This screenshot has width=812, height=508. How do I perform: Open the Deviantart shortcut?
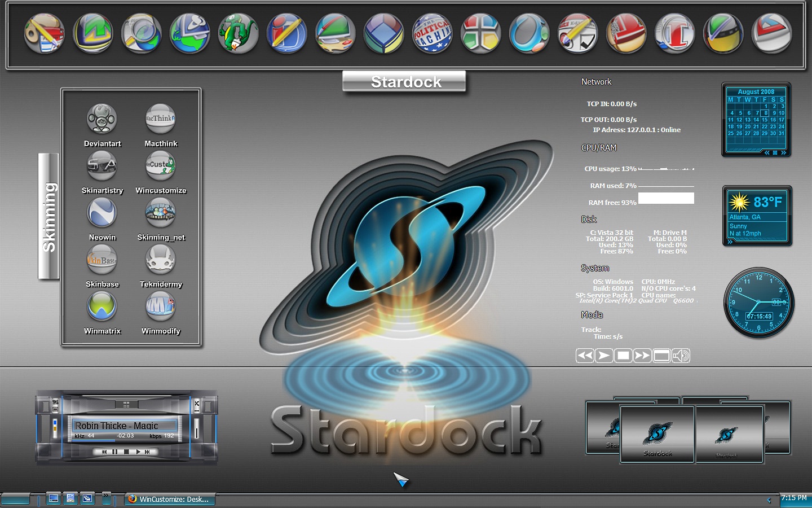pos(102,125)
